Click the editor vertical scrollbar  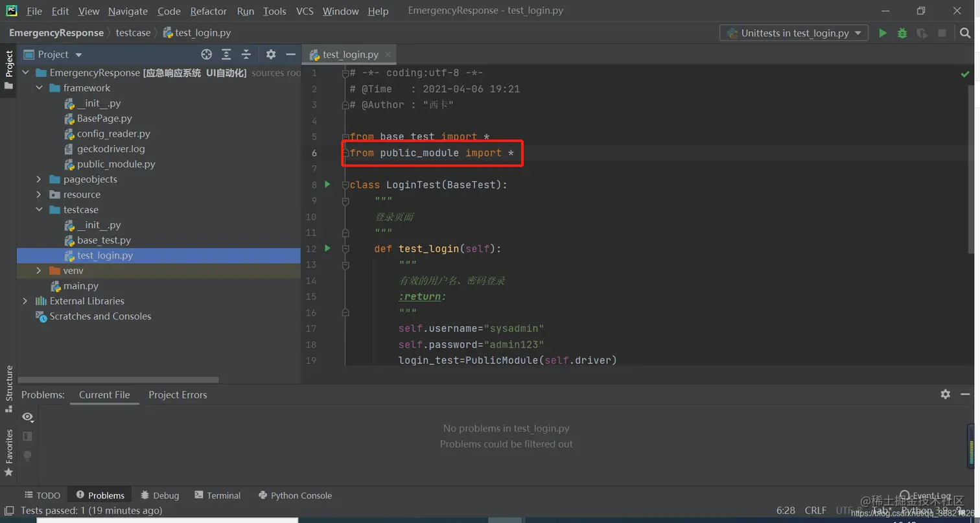(x=971, y=169)
